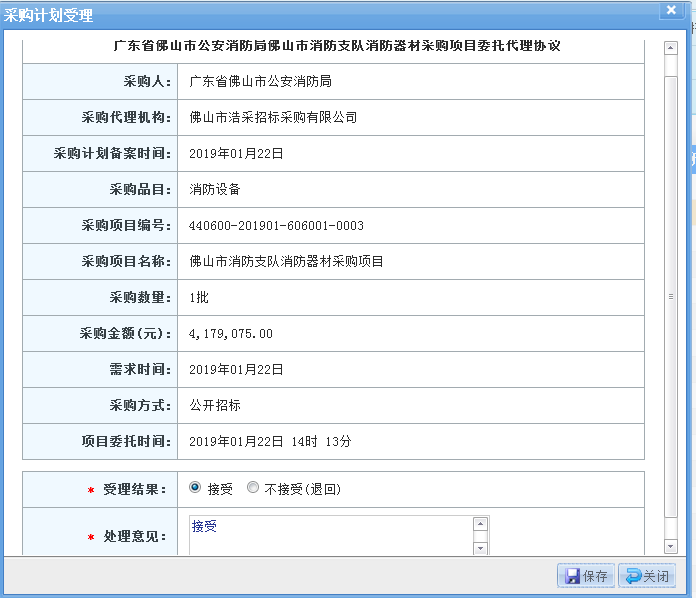Click the 关闭 close button

pos(647,576)
